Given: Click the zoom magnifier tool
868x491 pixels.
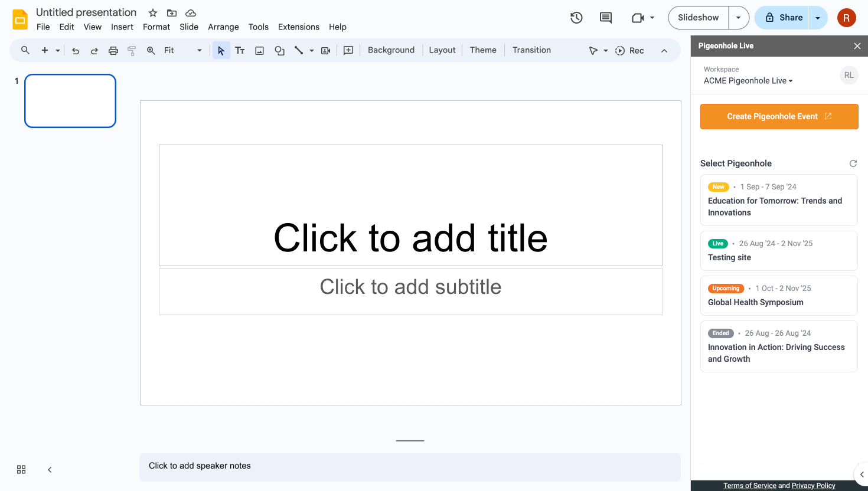Looking at the screenshot, I should point(151,51).
